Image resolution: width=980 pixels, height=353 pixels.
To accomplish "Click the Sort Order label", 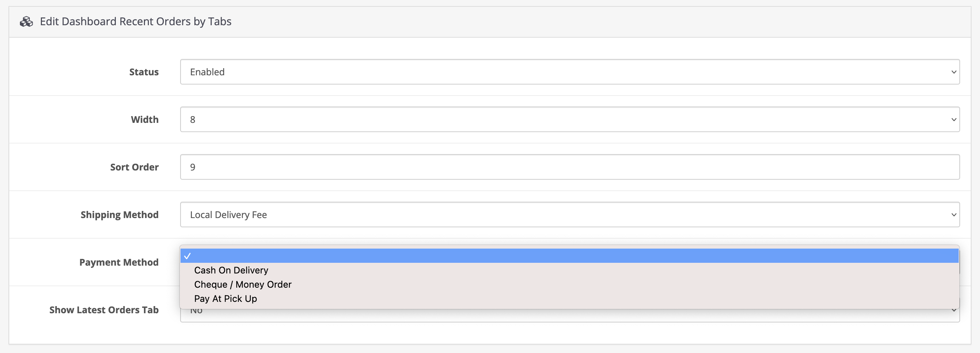I will tap(134, 167).
